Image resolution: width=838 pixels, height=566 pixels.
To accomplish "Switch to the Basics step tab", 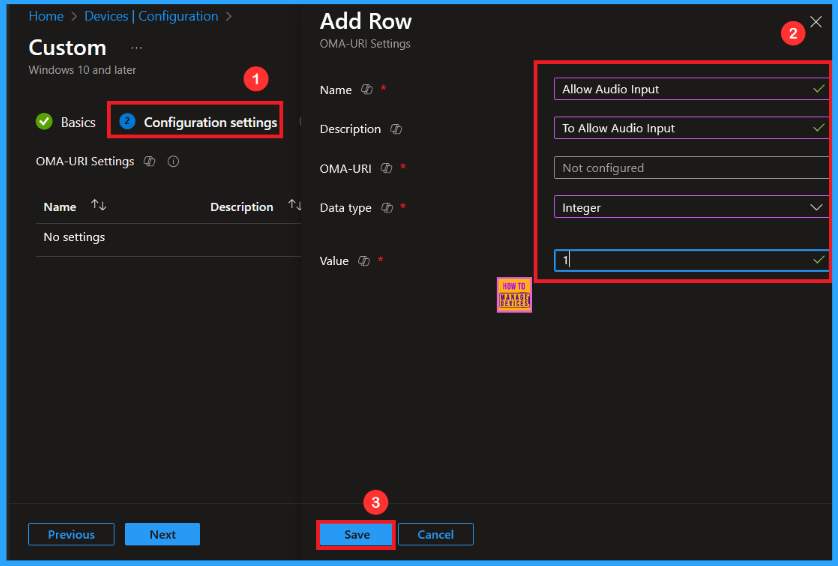I will point(66,122).
